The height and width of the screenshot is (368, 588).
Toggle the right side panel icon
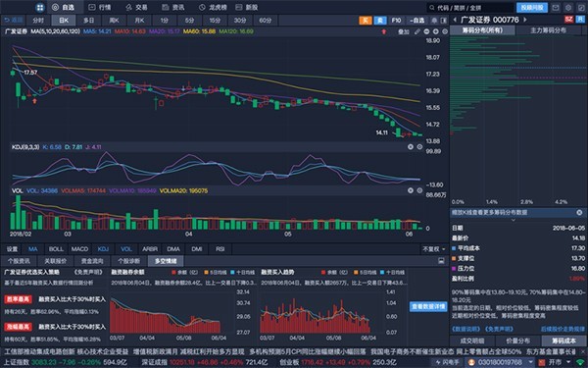coord(444,21)
